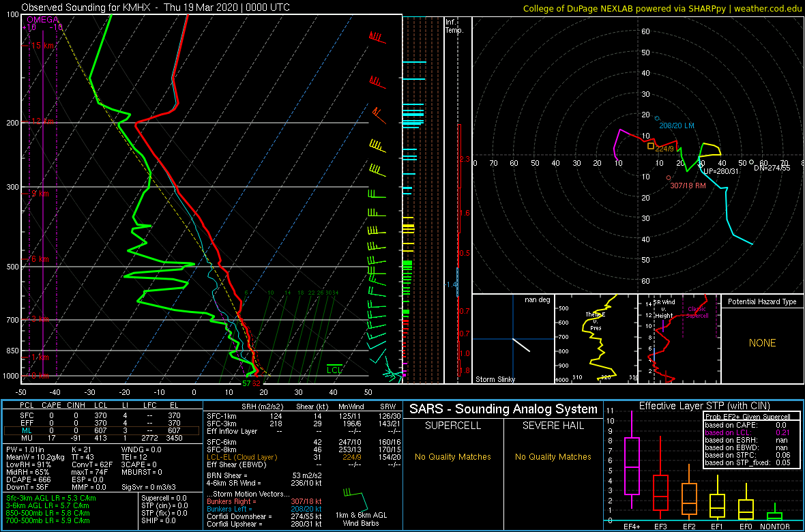Image resolution: width=805 pixels, height=532 pixels.
Task: Select the EFF parcel row
Action: click(102, 422)
